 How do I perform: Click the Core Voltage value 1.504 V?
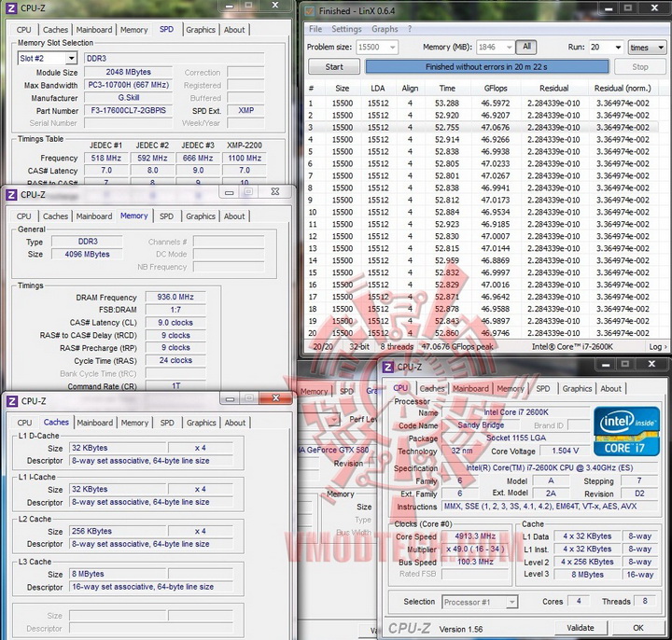(565, 451)
